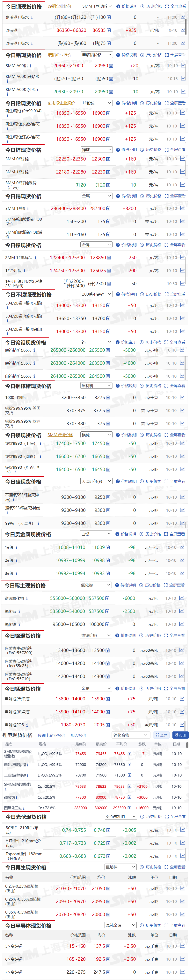Expand the 锂化合物 dropdown in lithium section
190x980 pixels.
click(x=130, y=735)
